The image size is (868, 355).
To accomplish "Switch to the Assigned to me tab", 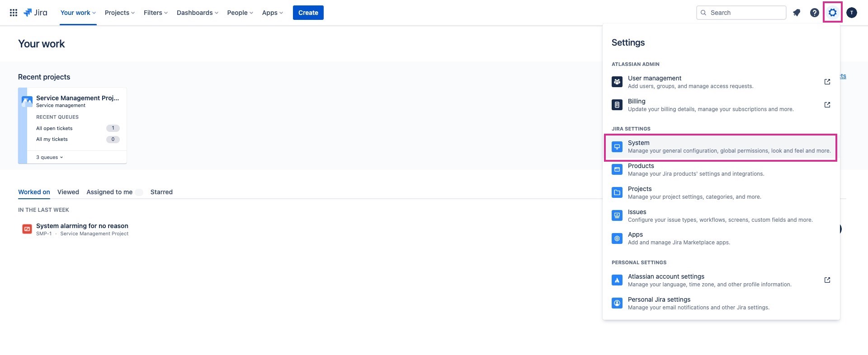I will tap(109, 192).
